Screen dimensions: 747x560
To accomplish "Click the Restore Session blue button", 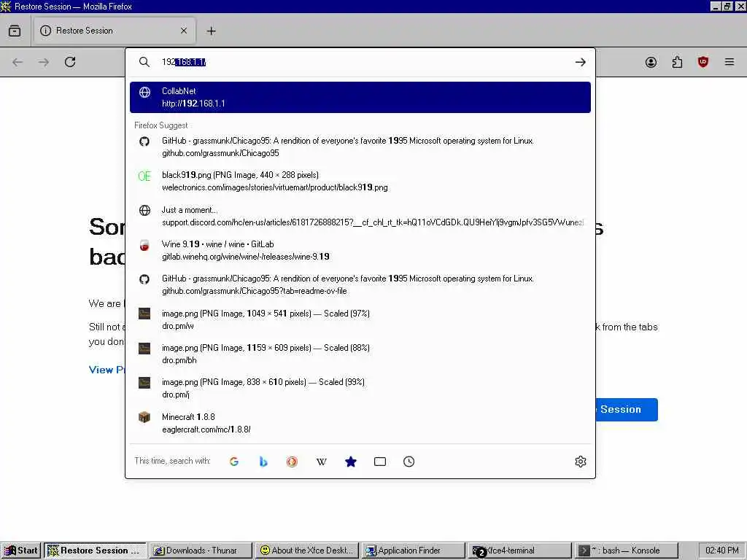I will pos(627,410).
